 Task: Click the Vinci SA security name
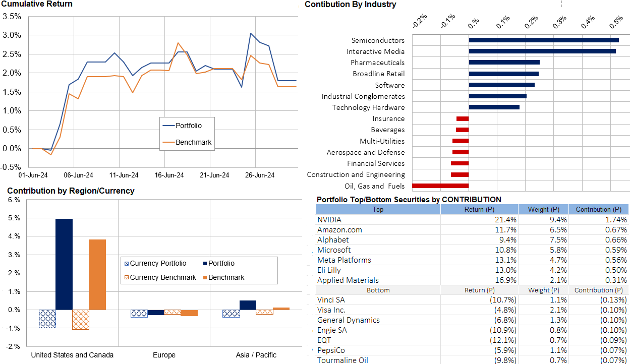tap(331, 300)
